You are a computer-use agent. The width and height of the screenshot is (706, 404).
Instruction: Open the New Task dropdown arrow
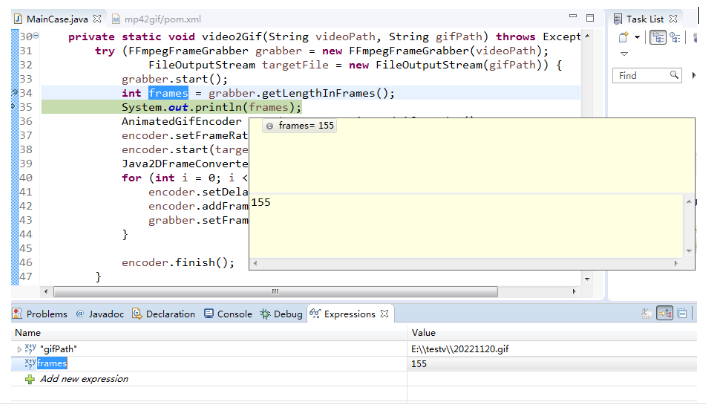[636, 39]
